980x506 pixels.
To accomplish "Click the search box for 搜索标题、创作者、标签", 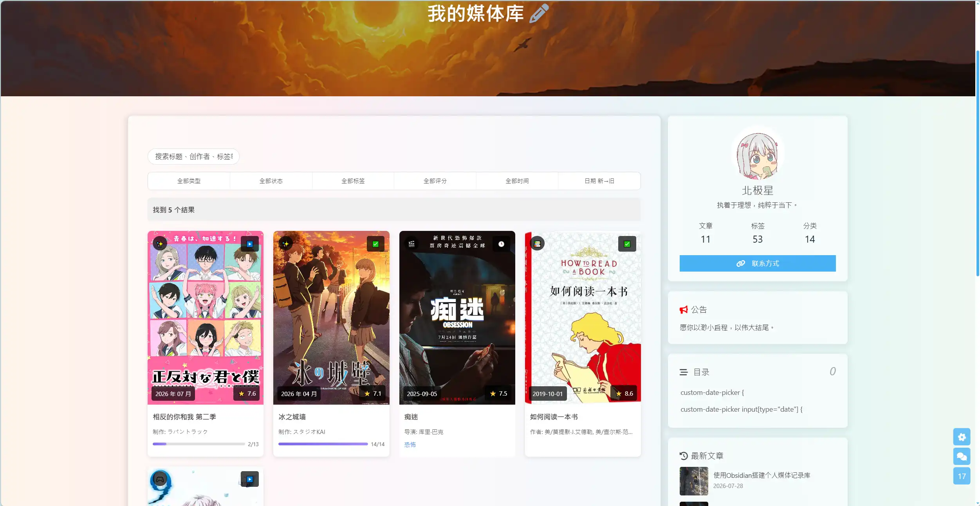I will click(x=193, y=157).
